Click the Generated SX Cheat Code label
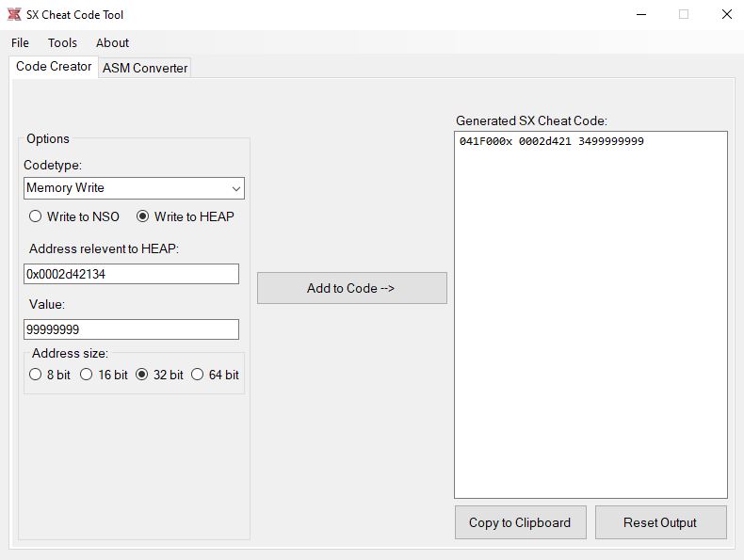 531,120
